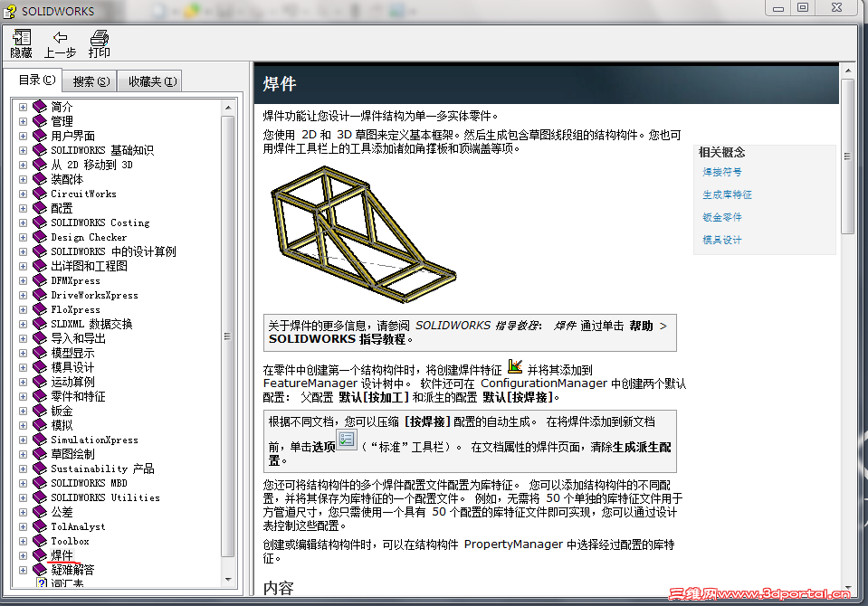Click the weldment frame illustration
The width and height of the screenshot is (868, 606).
(363, 234)
